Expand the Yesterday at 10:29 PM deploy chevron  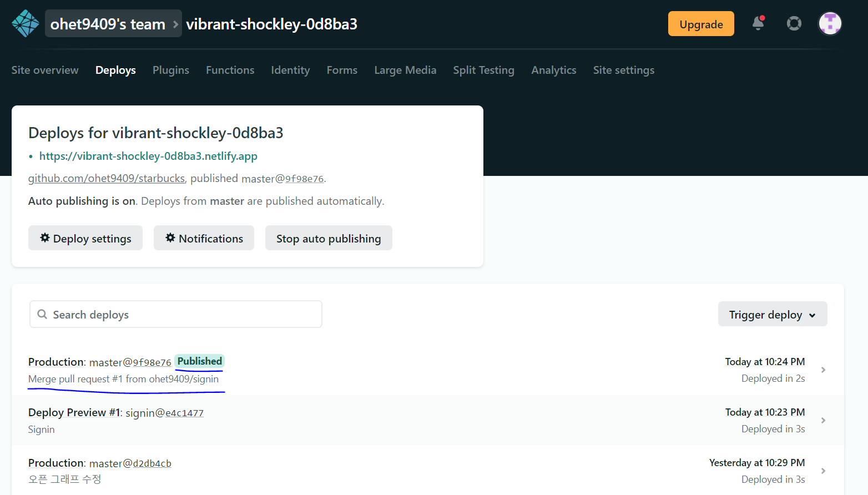823,471
